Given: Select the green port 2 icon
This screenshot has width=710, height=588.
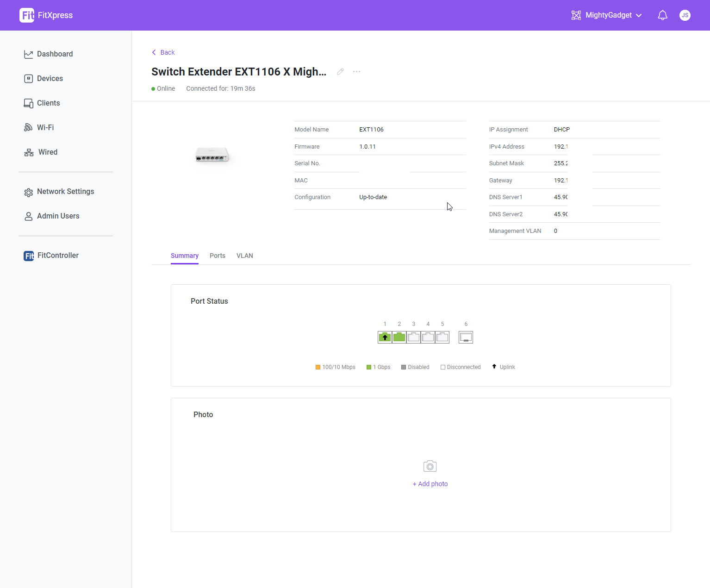Looking at the screenshot, I should (x=399, y=338).
